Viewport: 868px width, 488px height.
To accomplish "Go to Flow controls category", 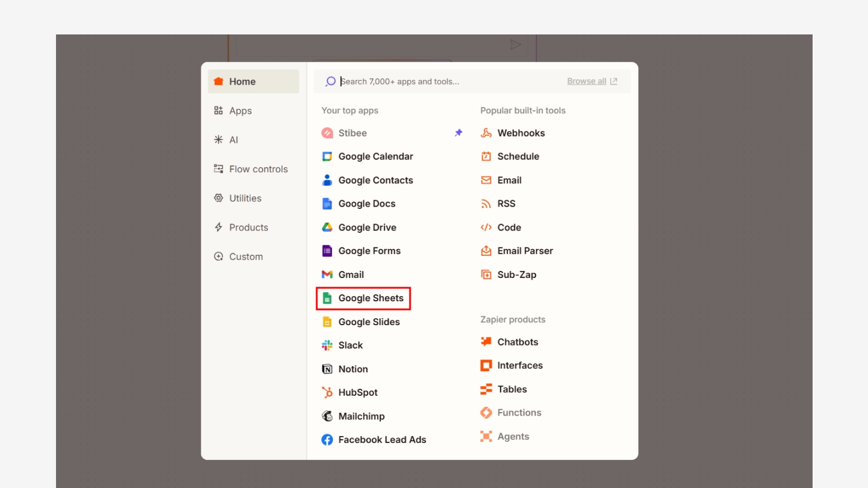I will [258, 169].
